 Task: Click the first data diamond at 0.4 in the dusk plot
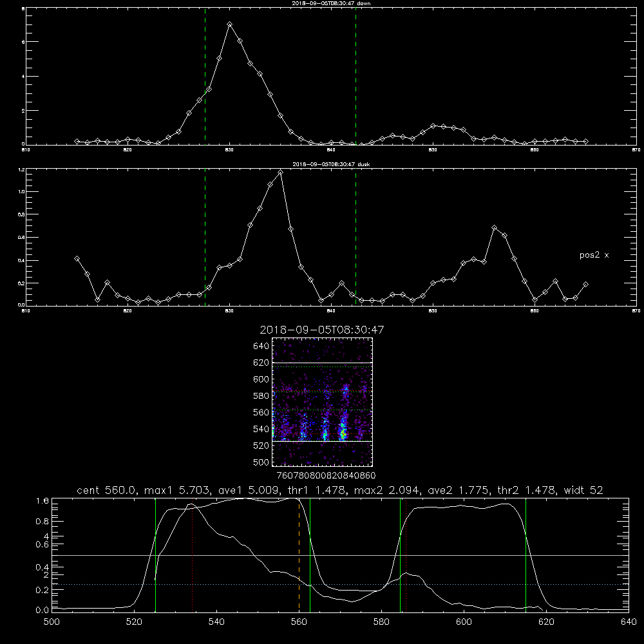click(x=77, y=258)
